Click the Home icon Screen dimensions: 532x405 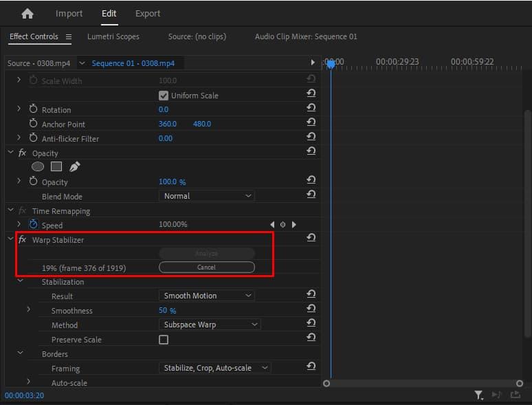pos(27,14)
